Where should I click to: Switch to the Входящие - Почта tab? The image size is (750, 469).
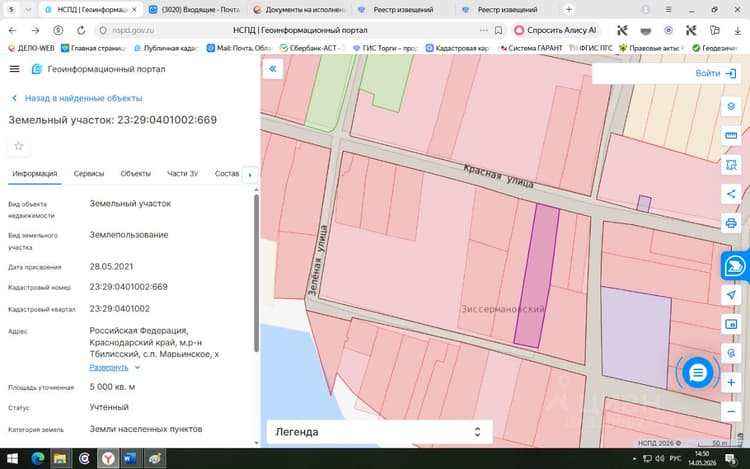click(x=195, y=10)
